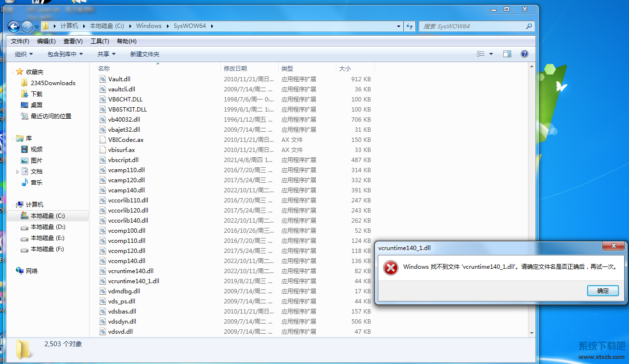Screen dimensions: 629x364
Task: Expand the 文档 library tree node
Action: point(18,172)
